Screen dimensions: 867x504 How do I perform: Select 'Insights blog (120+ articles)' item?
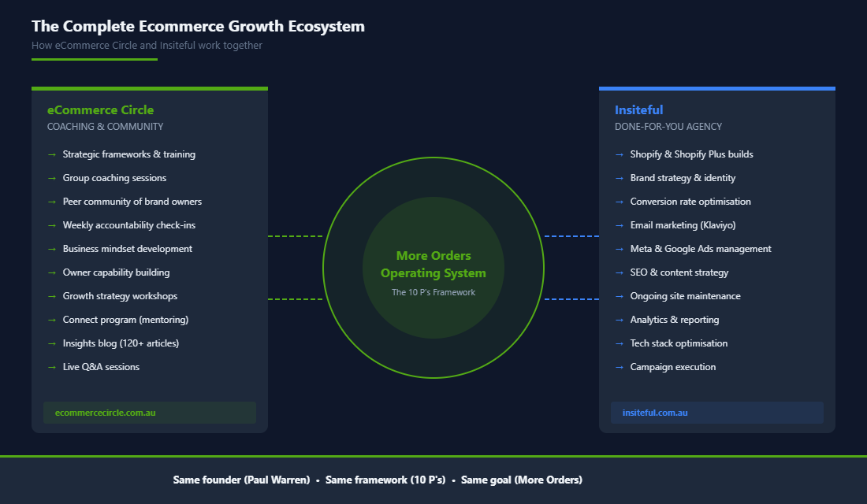pyautogui.click(x=121, y=343)
